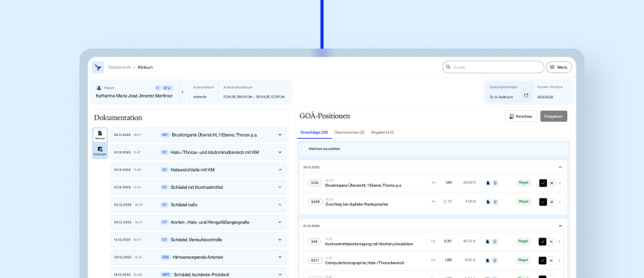Viewport: 644px width, 278px height.
Task: Show lightbulb hint for position 5371
Action: click(496, 261)
